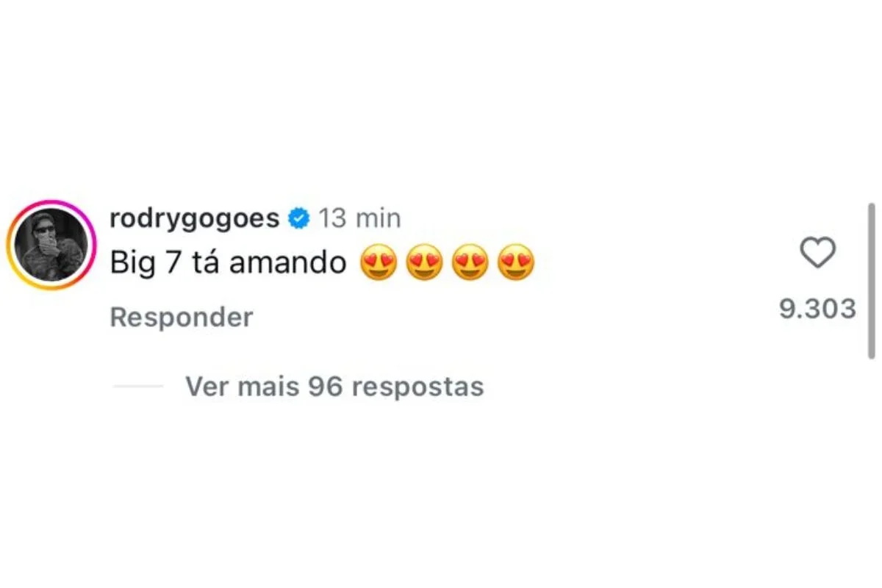Click the 13 min timestamp

(360, 219)
